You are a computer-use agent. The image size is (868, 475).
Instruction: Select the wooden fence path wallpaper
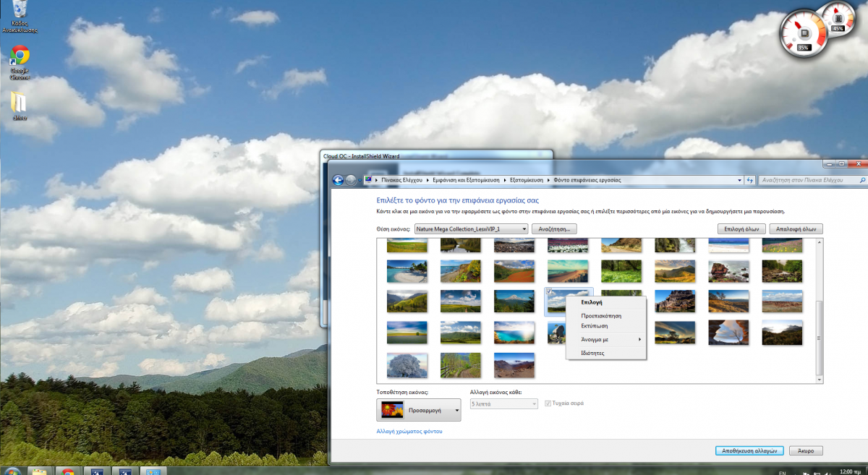460,364
